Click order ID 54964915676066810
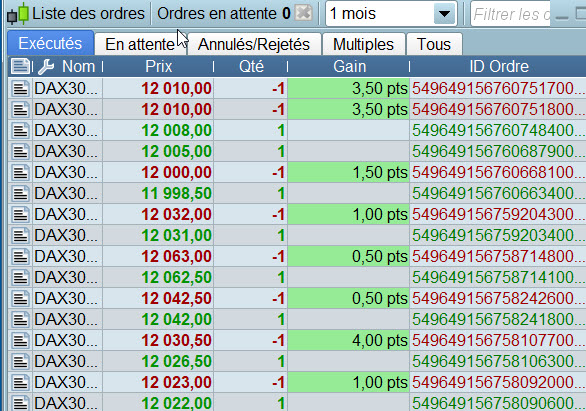 pos(499,172)
